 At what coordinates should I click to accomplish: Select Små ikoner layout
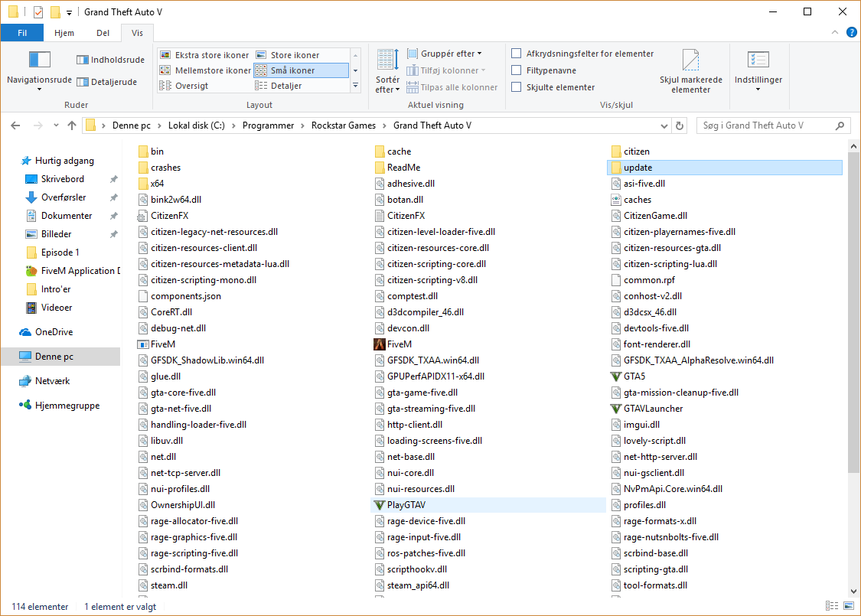pos(301,70)
